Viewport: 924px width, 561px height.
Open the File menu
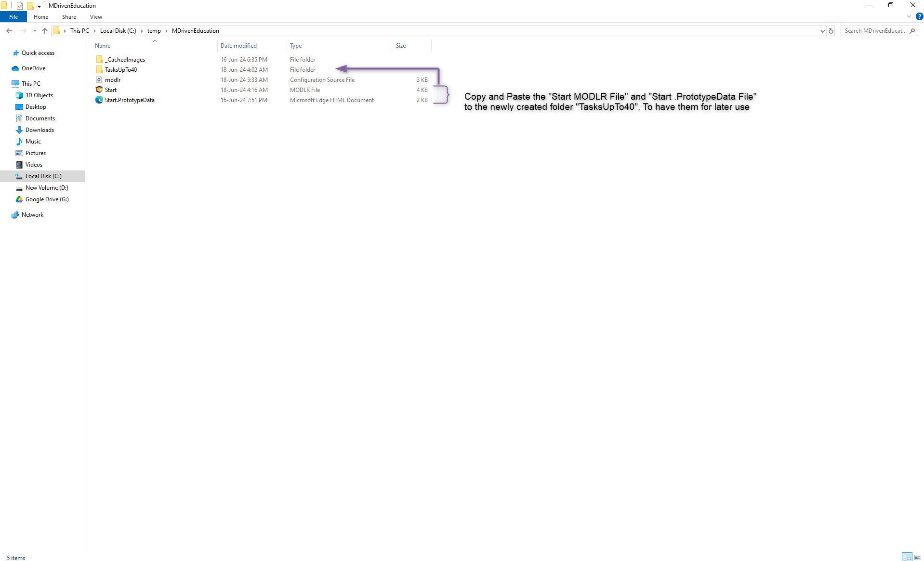tap(13, 17)
